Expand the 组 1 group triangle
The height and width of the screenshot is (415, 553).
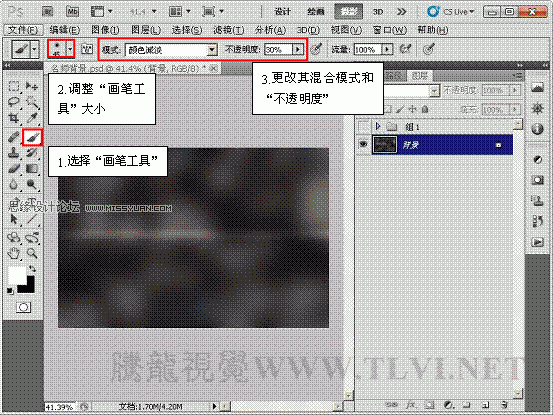tap(378, 126)
